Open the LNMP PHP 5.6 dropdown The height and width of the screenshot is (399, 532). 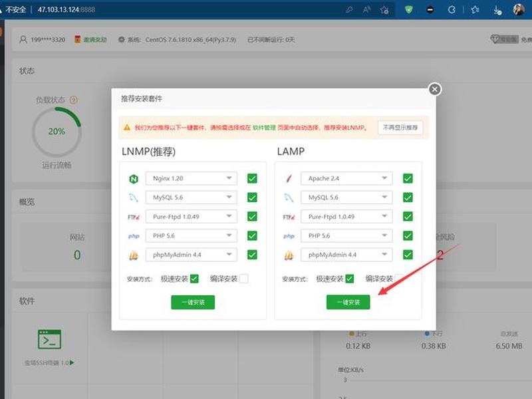192,236
